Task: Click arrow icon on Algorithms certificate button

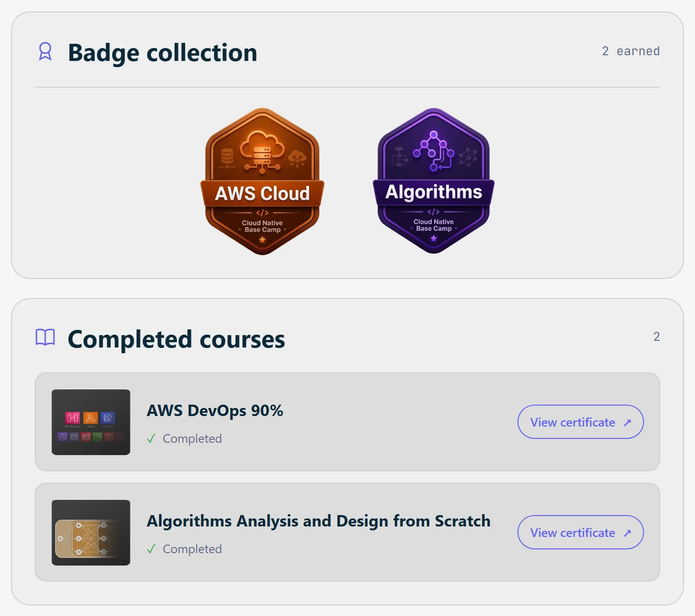Action: coord(627,533)
